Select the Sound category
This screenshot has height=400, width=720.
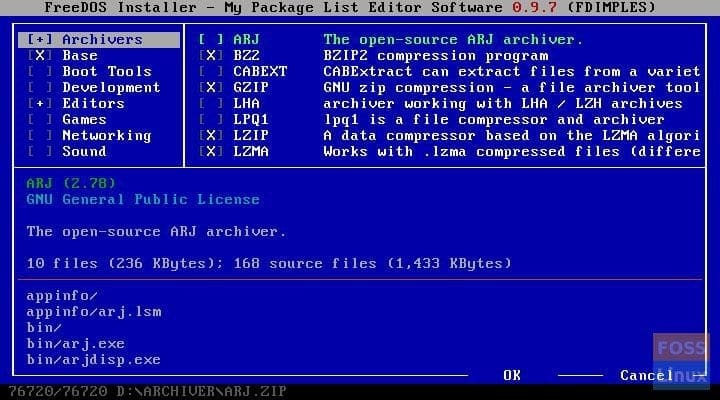pos(84,152)
